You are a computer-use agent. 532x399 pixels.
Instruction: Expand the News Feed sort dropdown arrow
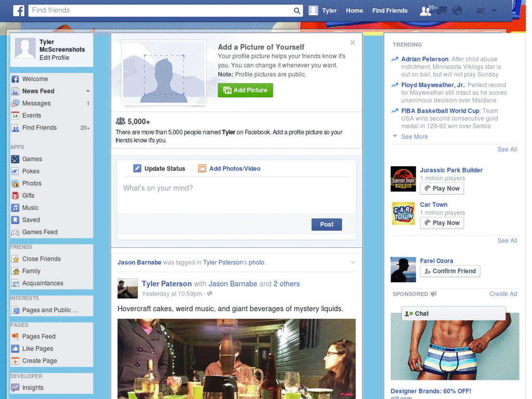coord(88,91)
